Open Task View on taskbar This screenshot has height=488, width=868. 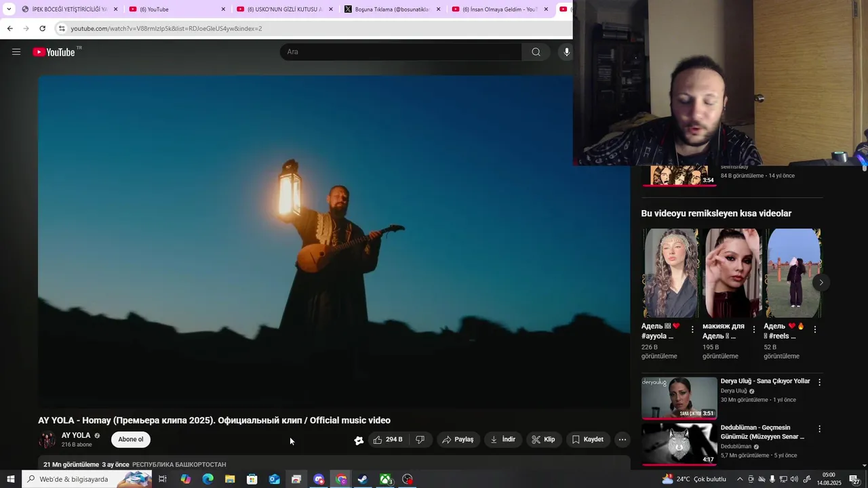[163, 479]
